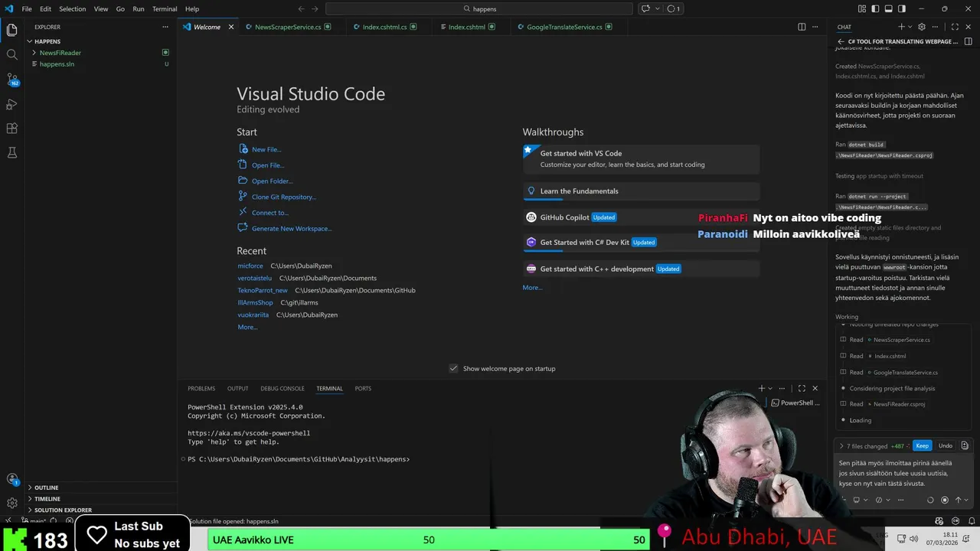Click the chat message input box
980x551 pixels.
(902, 473)
